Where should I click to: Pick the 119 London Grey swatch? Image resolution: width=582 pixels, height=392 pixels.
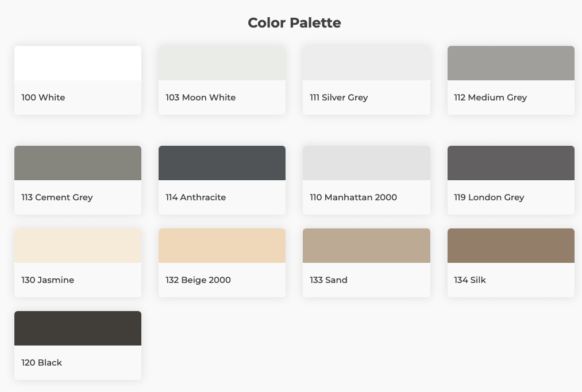pyautogui.click(x=511, y=163)
